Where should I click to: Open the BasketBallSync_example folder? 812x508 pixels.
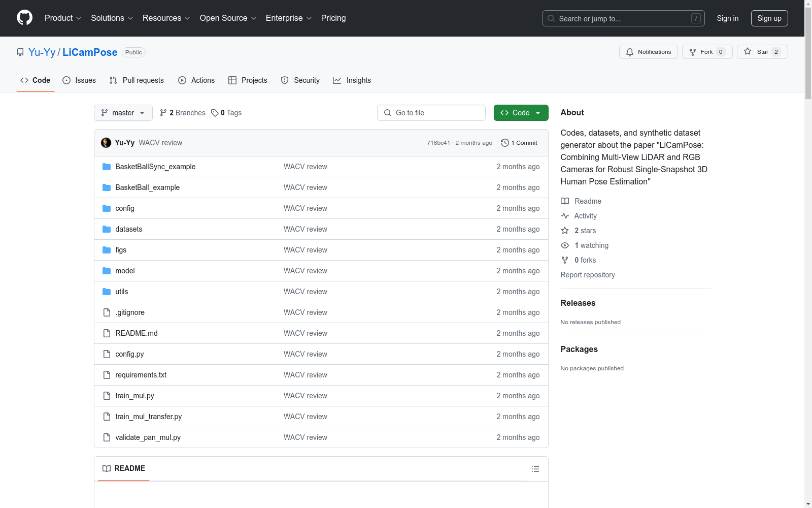click(155, 167)
